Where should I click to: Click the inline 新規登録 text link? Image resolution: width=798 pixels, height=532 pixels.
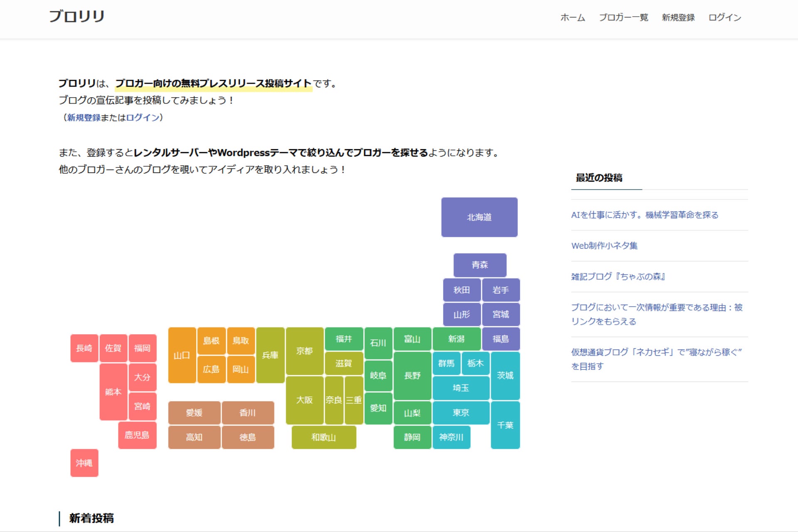point(84,118)
